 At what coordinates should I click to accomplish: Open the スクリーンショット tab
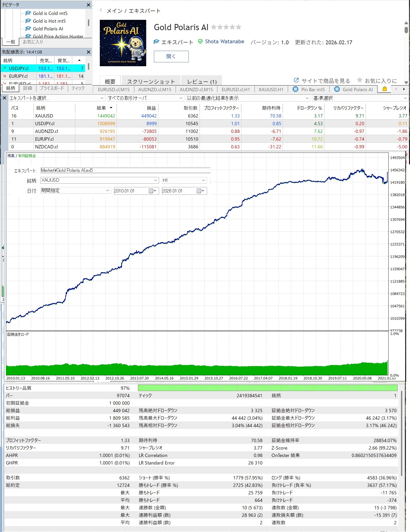tap(151, 81)
